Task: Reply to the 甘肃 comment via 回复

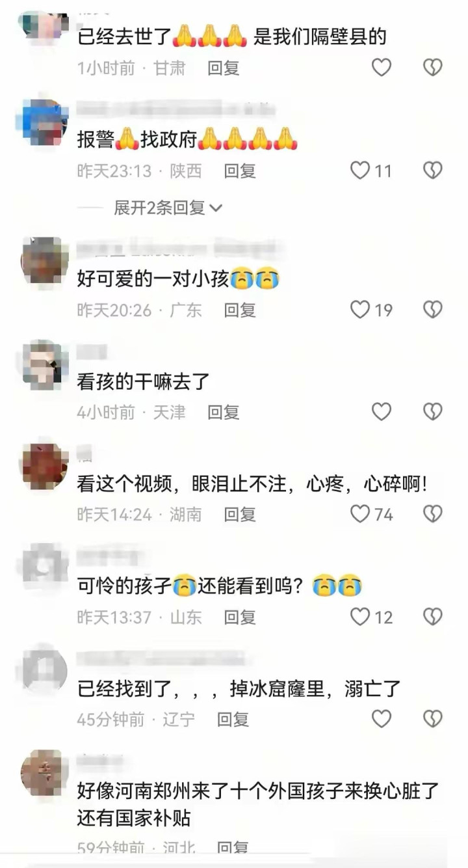Action: click(224, 68)
